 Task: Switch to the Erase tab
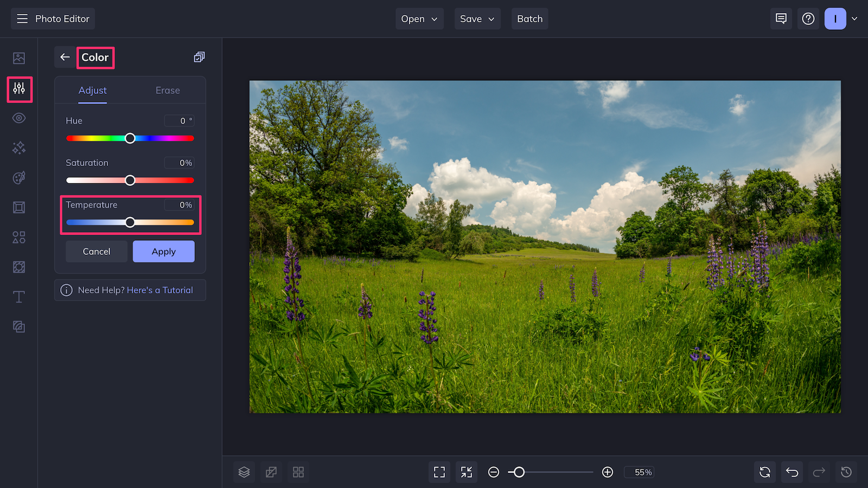click(167, 90)
